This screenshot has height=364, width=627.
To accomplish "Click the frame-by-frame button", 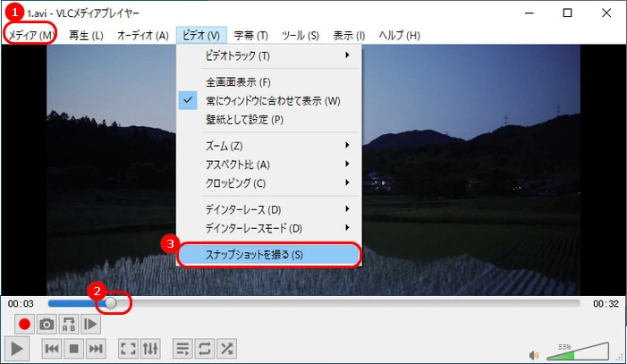I will tap(91, 324).
